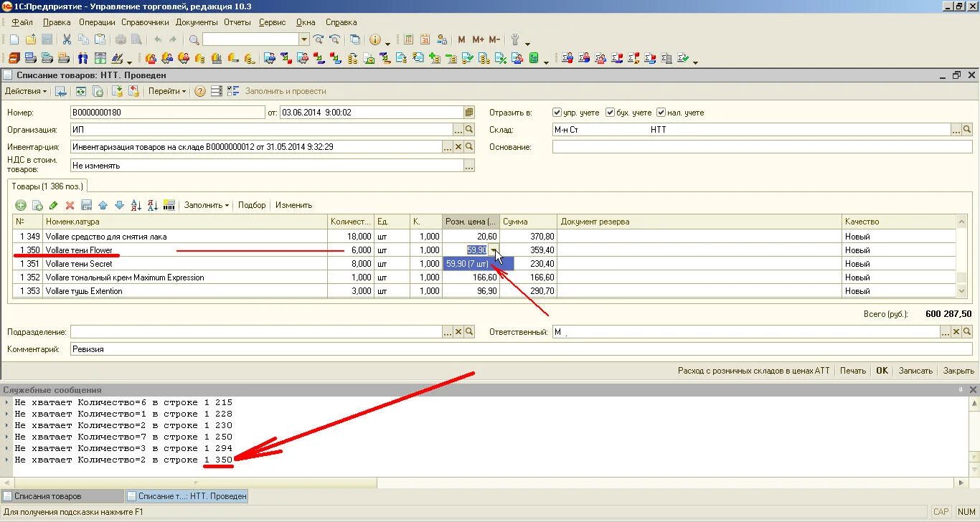Move row down with blue arrow
The height and width of the screenshot is (522, 980).
[119, 205]
